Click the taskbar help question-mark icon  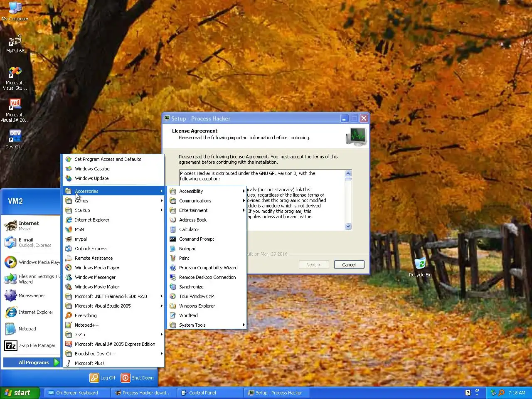(468, 393)
